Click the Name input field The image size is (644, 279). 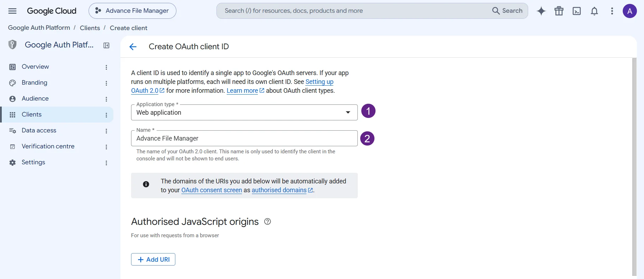[x=244, y=138]
